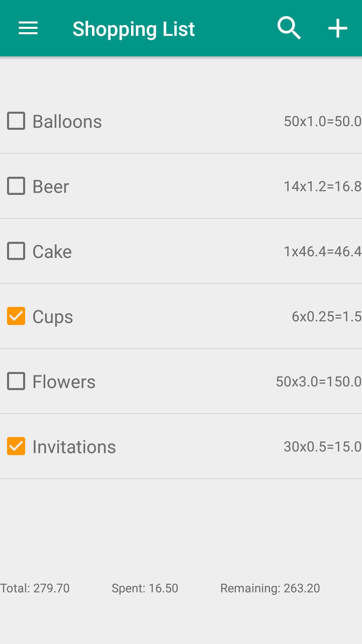Tick the Beer checkbox

pyautogui.click(x=16, y=186)
